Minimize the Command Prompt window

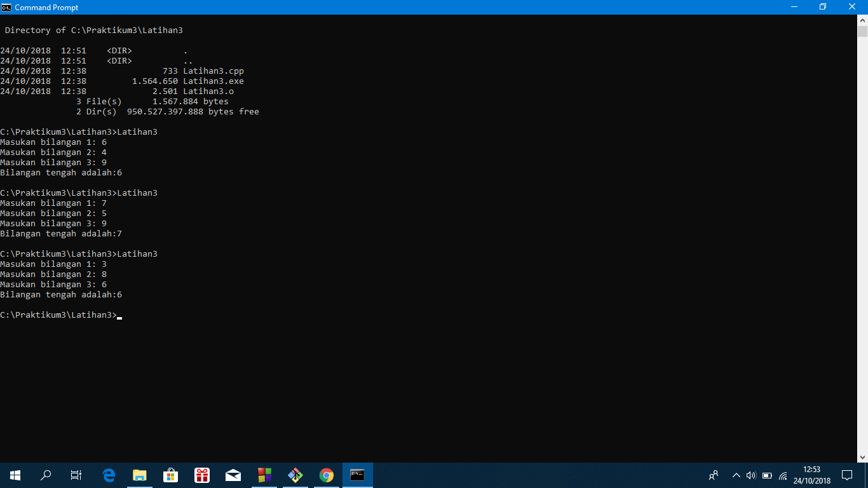click(794, 7)
